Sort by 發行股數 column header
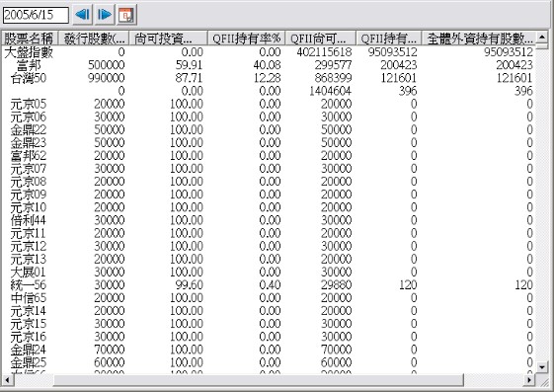The height and width of the screenshot is (392, 554). coord(94,39)
